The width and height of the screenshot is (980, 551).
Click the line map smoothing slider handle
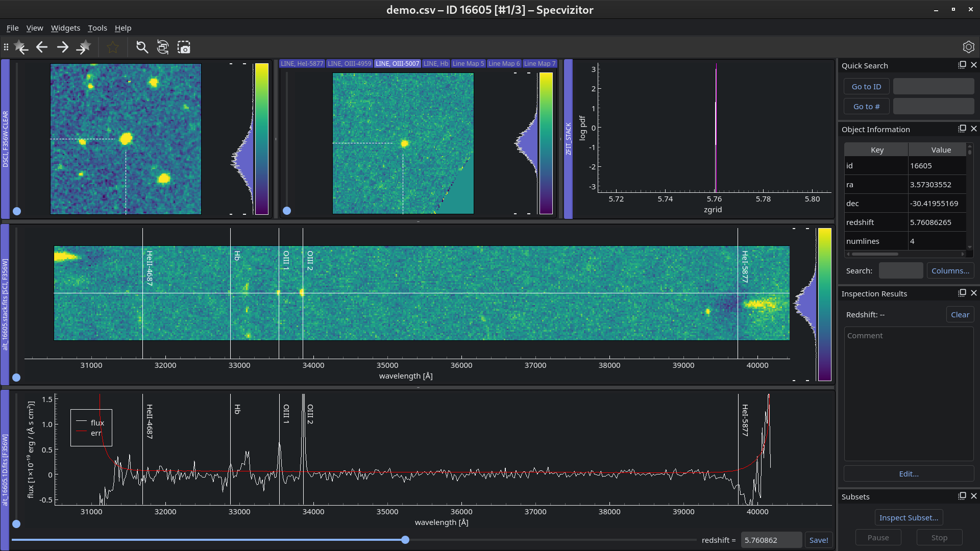pos(287,211)
